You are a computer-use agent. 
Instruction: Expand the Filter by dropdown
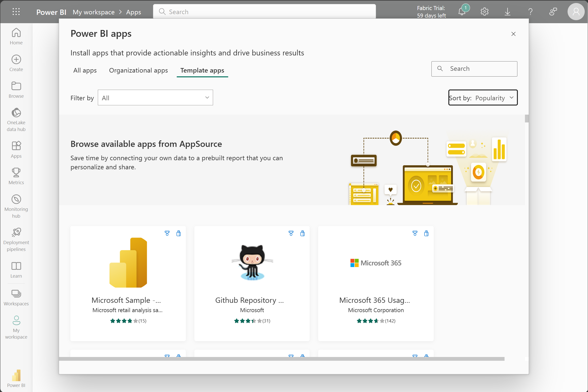point(155,97)
